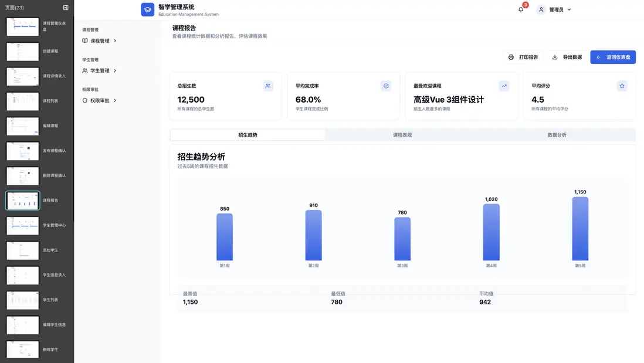Select the 创建课程 page thumbnail
This screenshot has width=644, height=363.
23,52
